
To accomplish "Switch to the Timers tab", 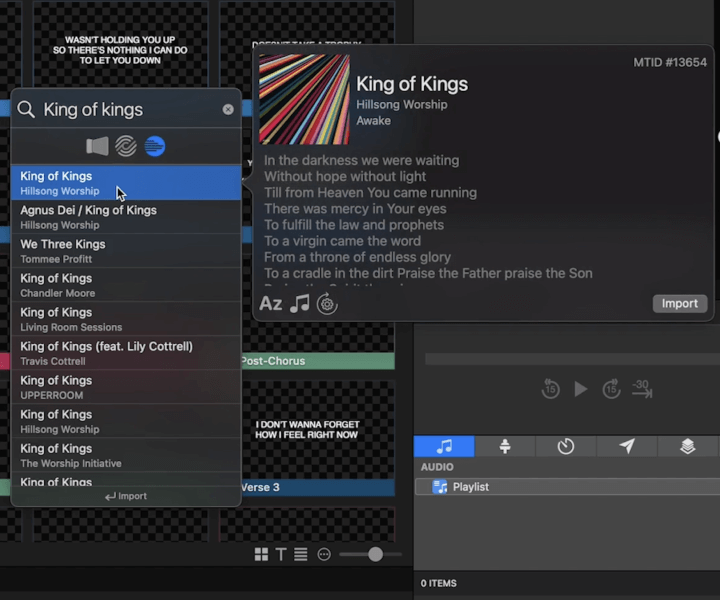I will pyautogui.click(x=566, y=446).
